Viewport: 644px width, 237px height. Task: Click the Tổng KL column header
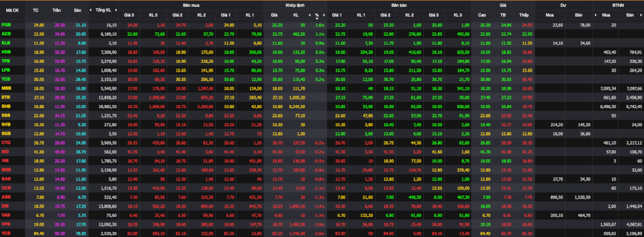pos(103,10)
